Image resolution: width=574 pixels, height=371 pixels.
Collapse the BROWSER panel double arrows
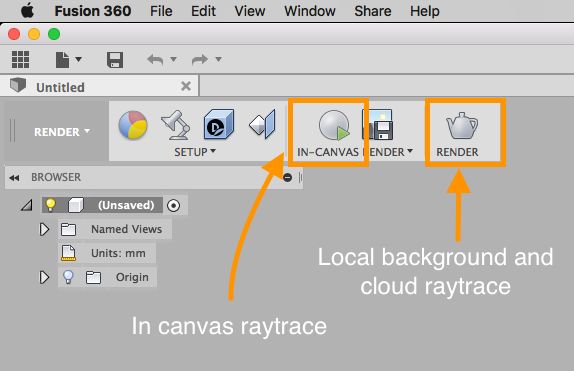pyautogui.click(x=14, y=178)
